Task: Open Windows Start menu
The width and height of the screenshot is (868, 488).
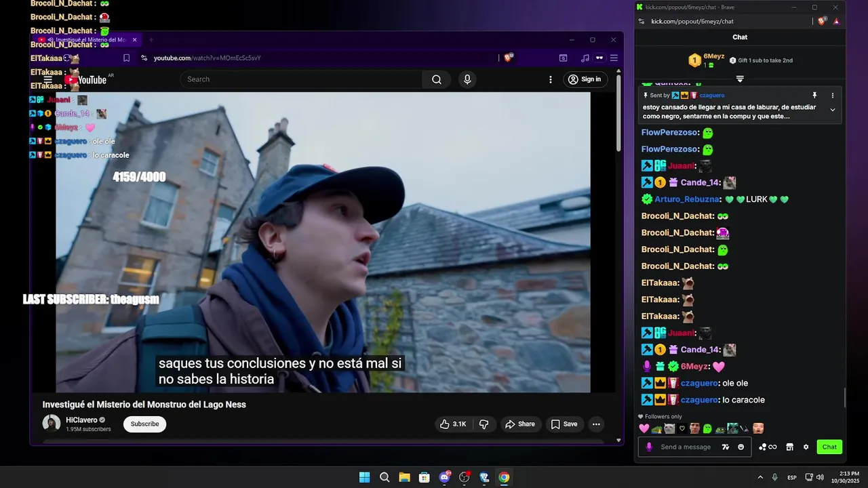Action: click(364, 477)
